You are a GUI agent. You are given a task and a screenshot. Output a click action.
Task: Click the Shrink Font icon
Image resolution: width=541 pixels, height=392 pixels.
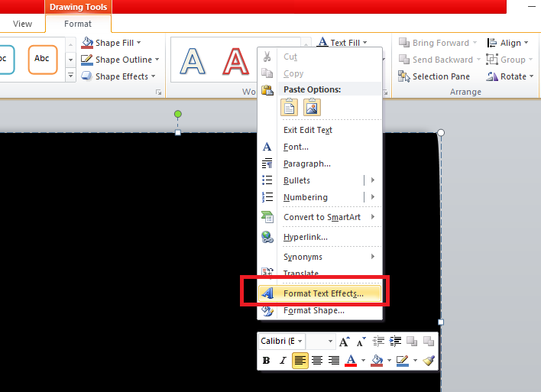[x=358, y=342]
